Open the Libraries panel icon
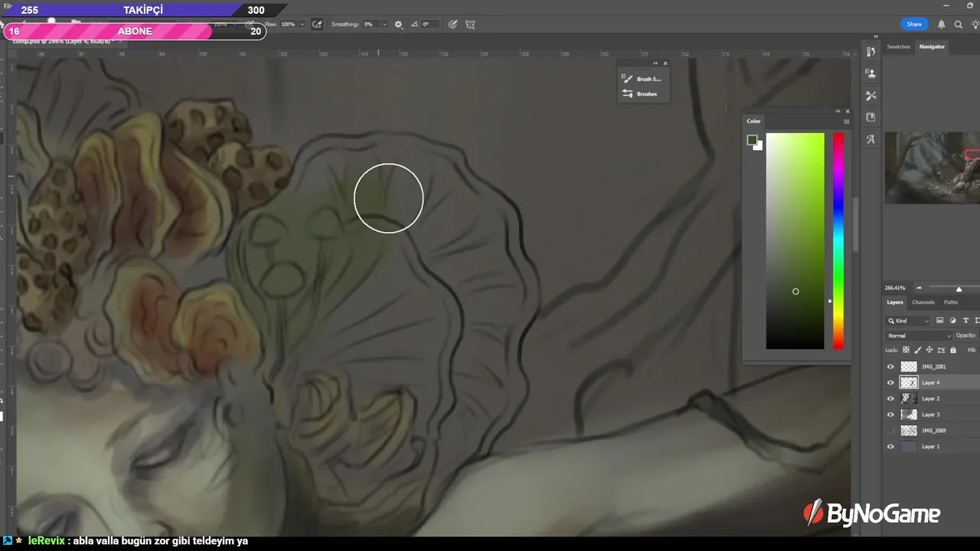This screenshot has height=551, width=980. tap(871, 117)
